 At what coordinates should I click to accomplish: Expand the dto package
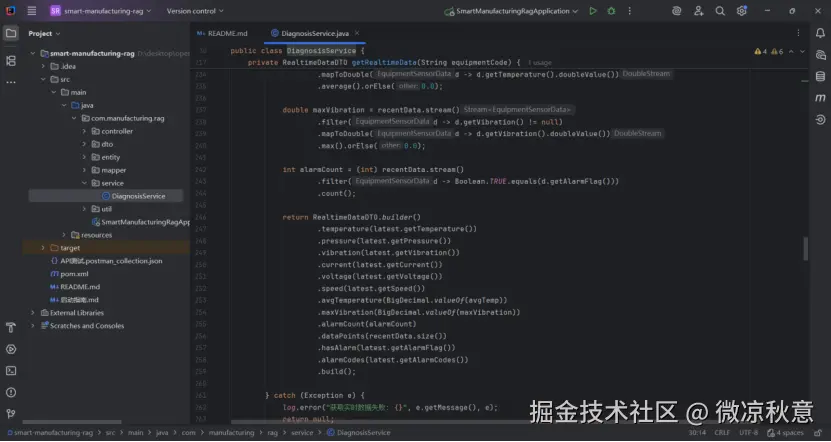pos(84,144)
